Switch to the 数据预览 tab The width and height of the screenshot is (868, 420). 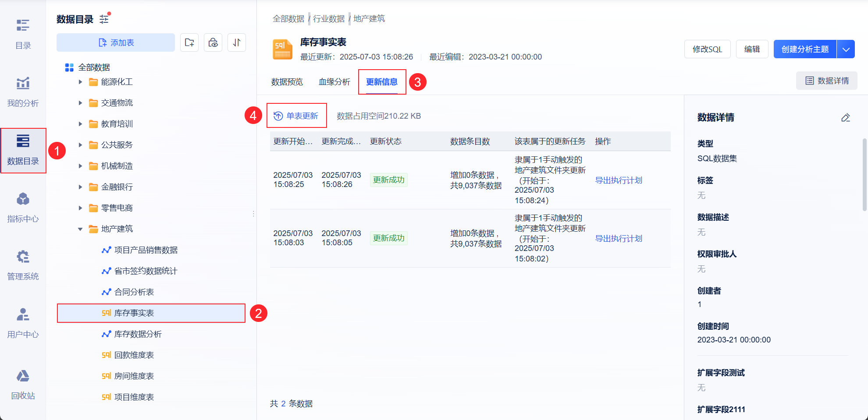[x=287, y=82]
